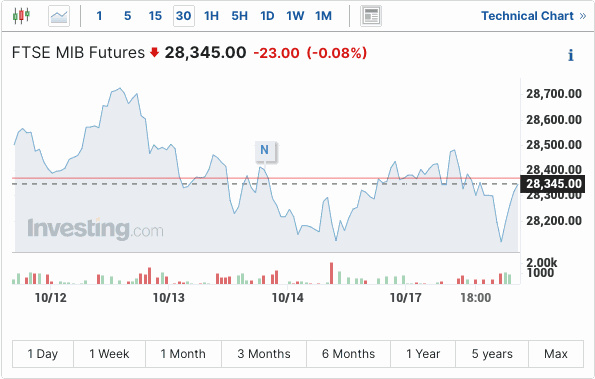Image resolution: width=595 pixels, height=379 pixels.
Task: Click the FTSE MIB Futures title
Action: (78, 52)
